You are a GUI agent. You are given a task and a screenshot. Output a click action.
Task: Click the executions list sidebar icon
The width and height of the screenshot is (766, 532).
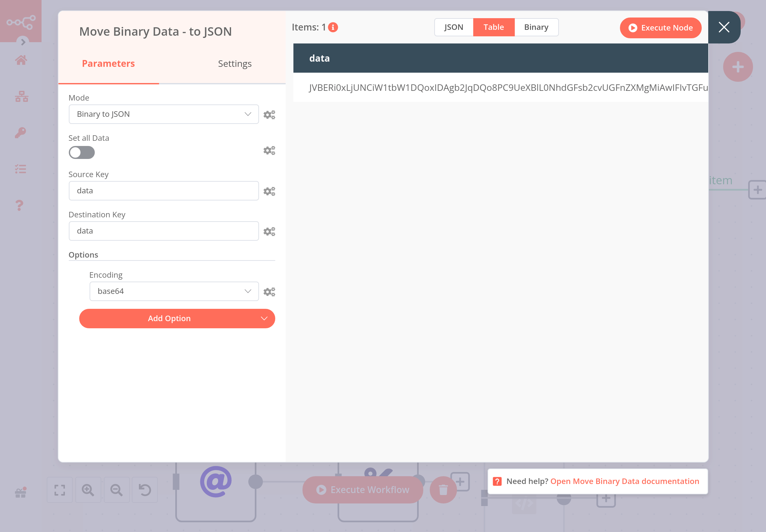click(x=20, y=169)
